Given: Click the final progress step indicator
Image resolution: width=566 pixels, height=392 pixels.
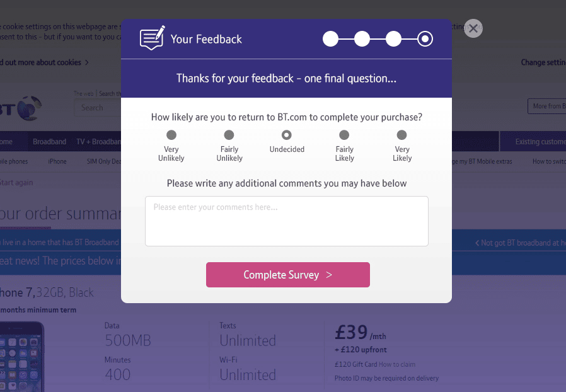Looking at the screenshot, I should pos(424,38).
